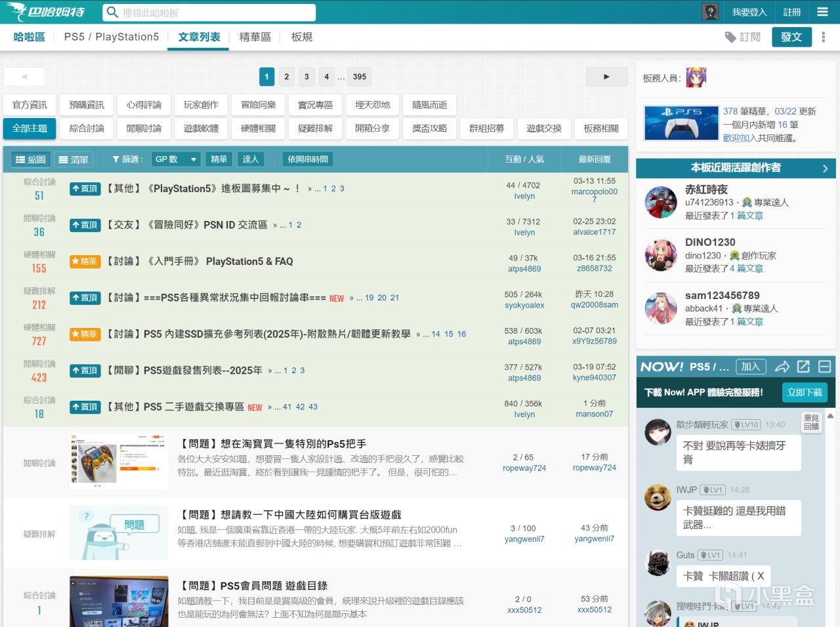Click the search magnifier icon

point(112,12)
